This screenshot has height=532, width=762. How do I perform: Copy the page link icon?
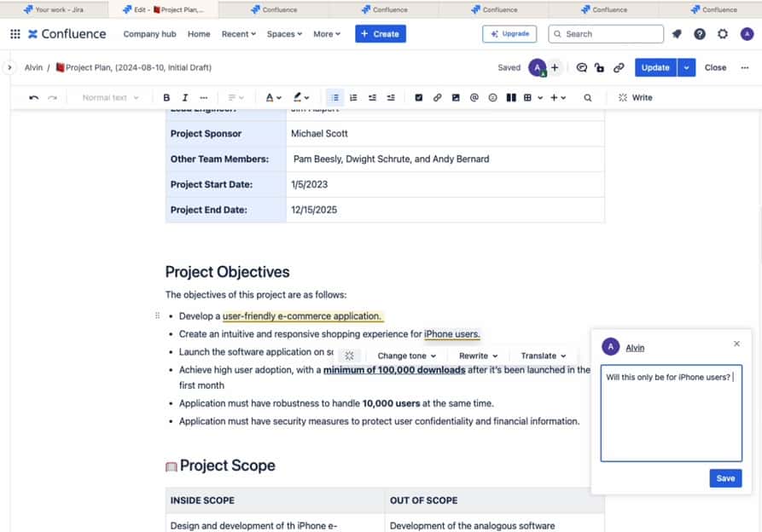tap(618, 67)
